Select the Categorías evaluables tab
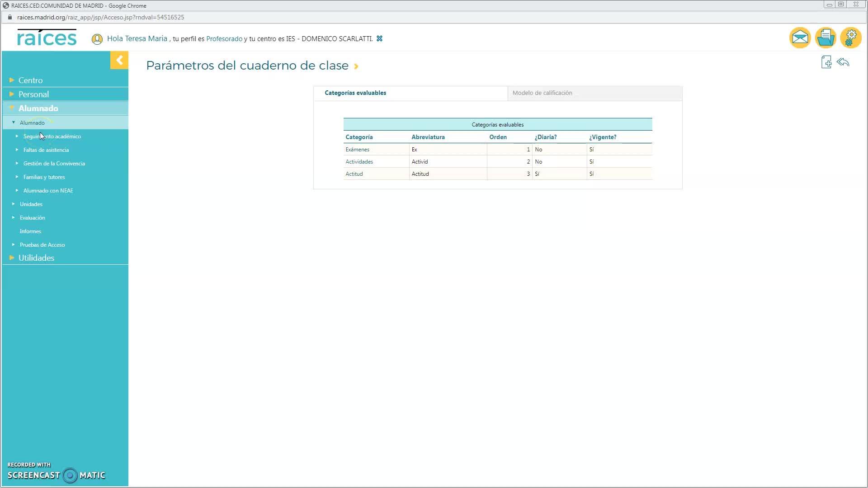The height and width of the screenshot is (488, 868). coord(355,93)
